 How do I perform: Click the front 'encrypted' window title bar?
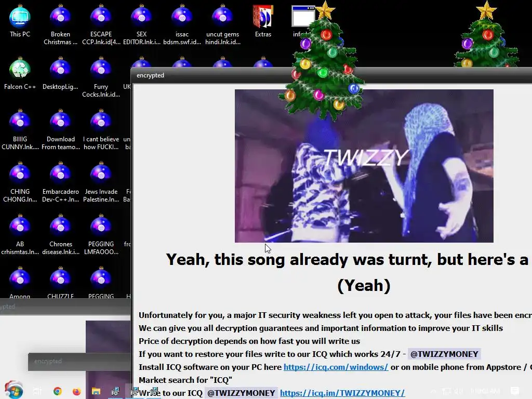(331, 75)
